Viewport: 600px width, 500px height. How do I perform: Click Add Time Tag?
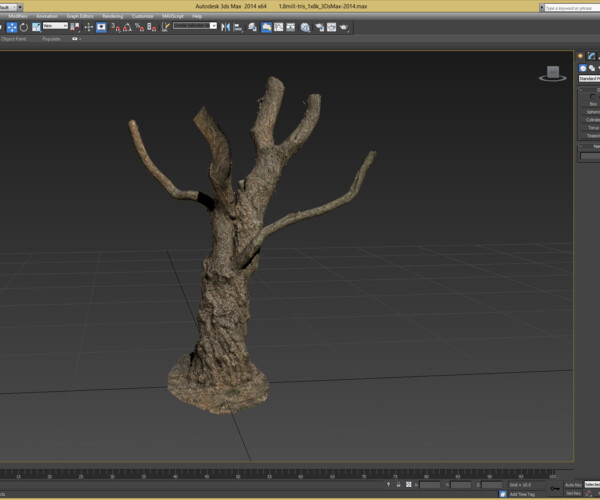(522, 494)
